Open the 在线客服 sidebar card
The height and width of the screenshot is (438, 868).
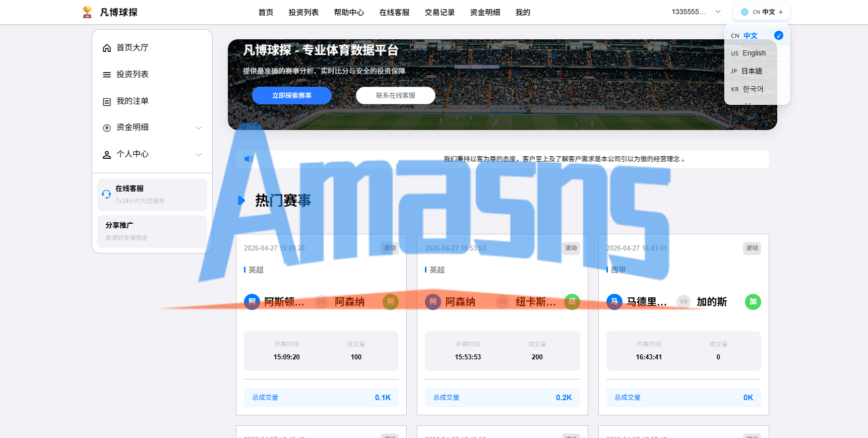[152, 195]
